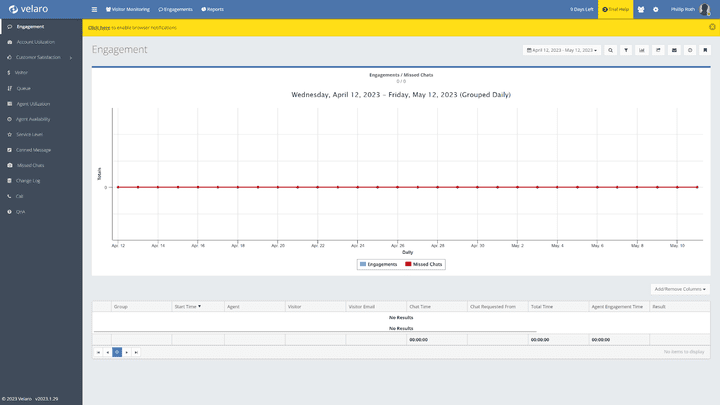Screen dimensions: 720x405
Task: Toggle Engagements series in chart legend
Action: pyautogui.click(x=380, y=264)
